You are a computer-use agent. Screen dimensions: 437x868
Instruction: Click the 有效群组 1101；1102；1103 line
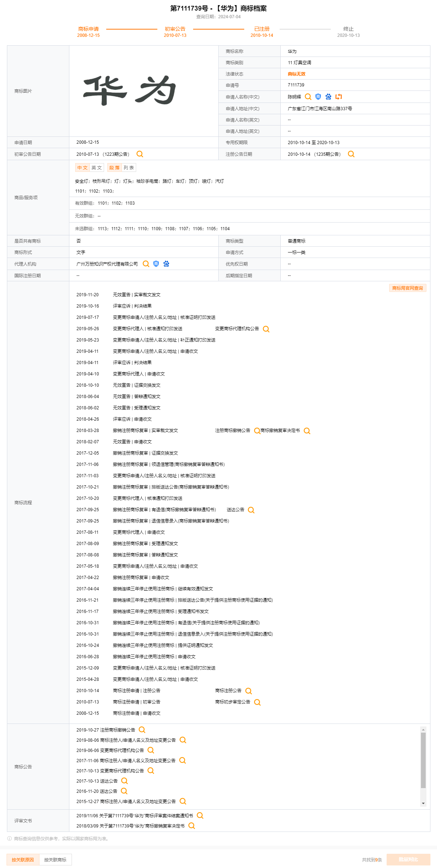point(105,203)
